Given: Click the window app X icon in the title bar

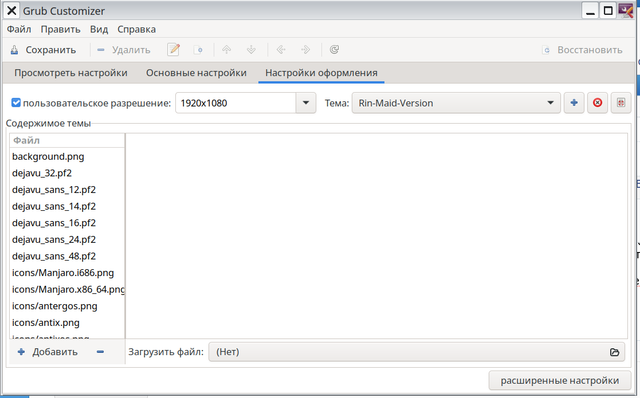Looking at the screenshot, I should tap(12, 11).
